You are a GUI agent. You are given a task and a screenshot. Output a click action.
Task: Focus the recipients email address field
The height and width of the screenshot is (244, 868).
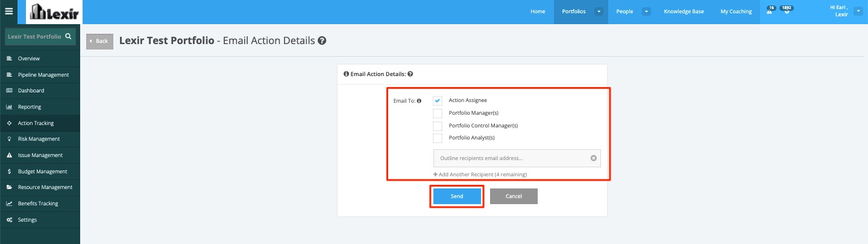point(517,158)
